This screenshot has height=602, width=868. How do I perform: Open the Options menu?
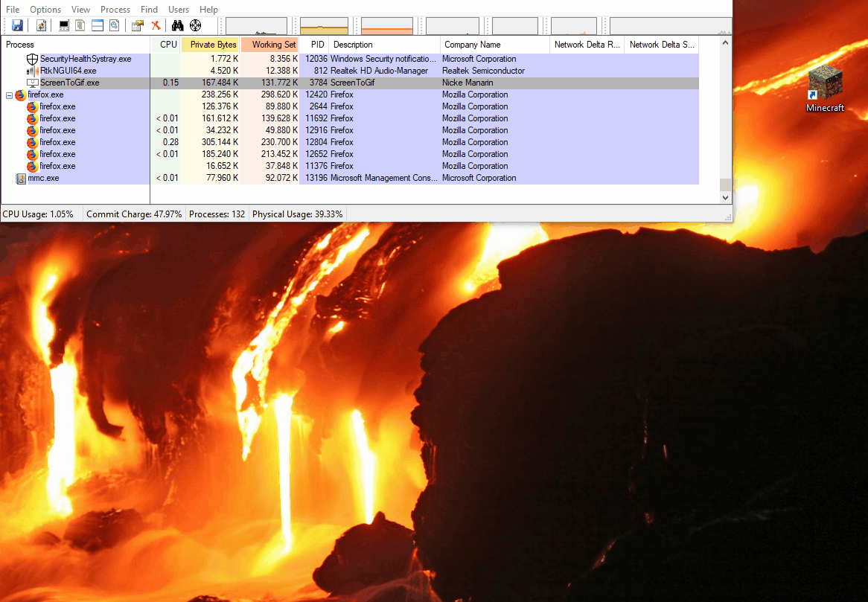[x=45, y=10]
